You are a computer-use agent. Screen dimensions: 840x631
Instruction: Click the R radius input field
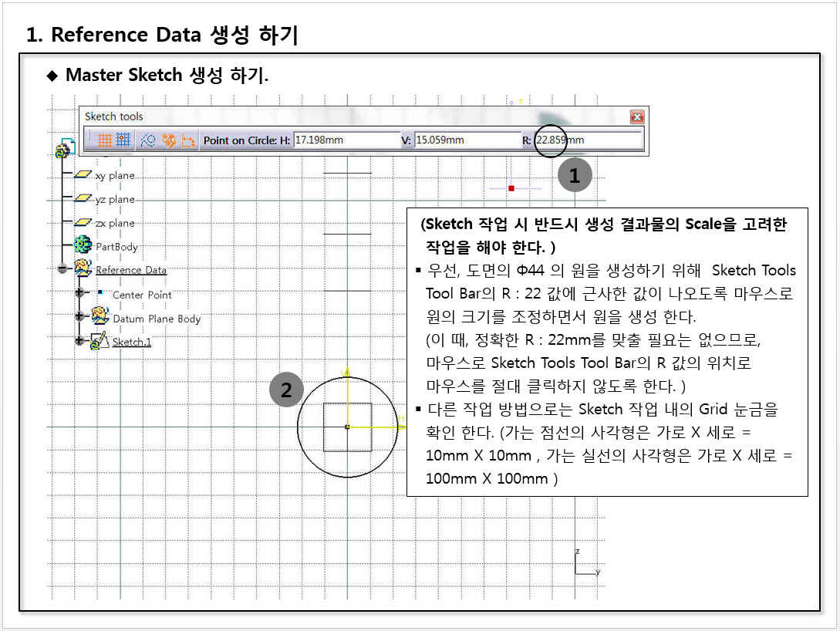point(588,140)
